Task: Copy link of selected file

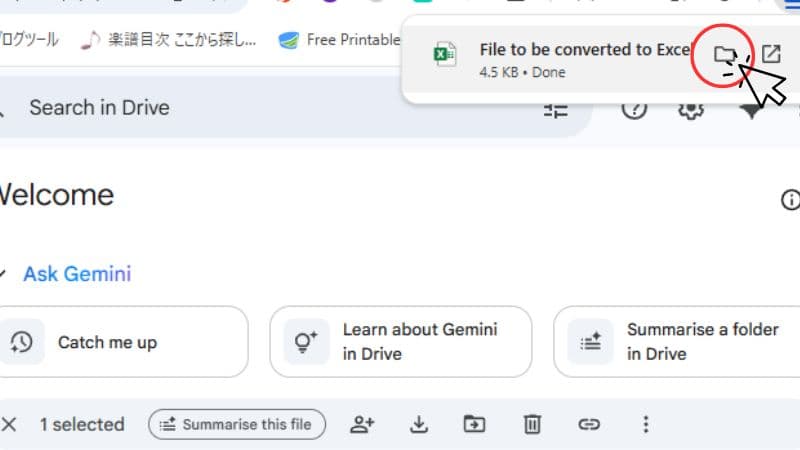Action: tap(589, 424)
